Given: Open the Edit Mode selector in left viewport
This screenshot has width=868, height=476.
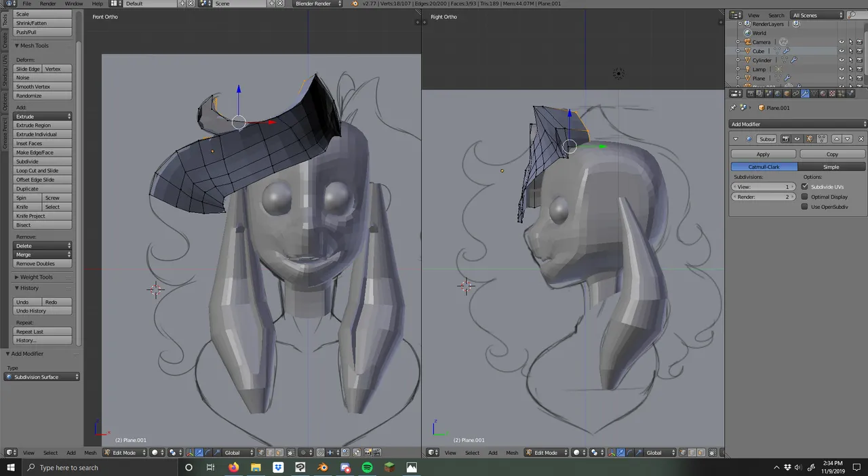Looking at the screenshot, I should point(124,452).
